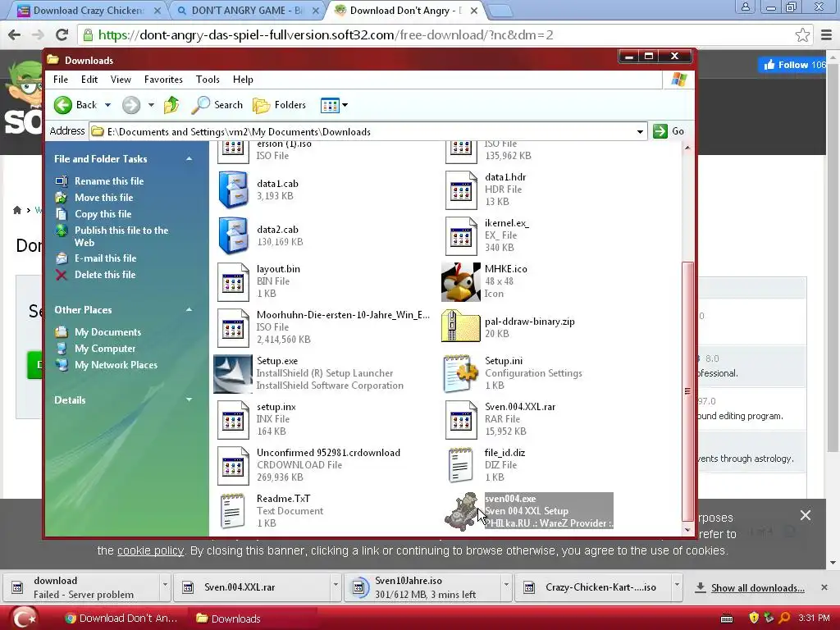840x630 pixels.
Task: Bookmark page with the star icon
Action: click(x=802, y=34)
